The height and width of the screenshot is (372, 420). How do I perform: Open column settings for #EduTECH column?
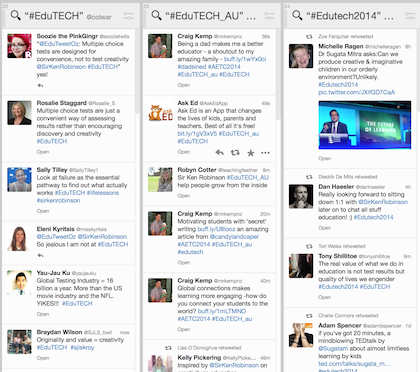pyautogui.click(x=128, y=16)
